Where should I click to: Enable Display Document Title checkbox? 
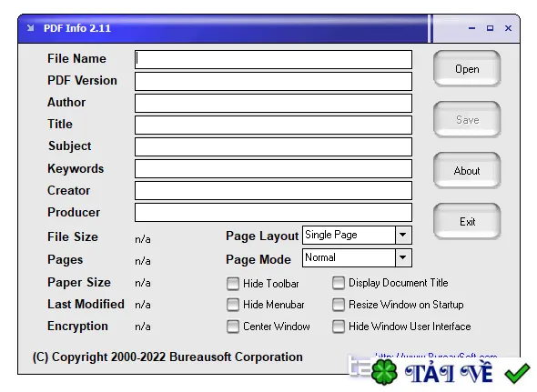pyautogui.click(x=339, y=283)
